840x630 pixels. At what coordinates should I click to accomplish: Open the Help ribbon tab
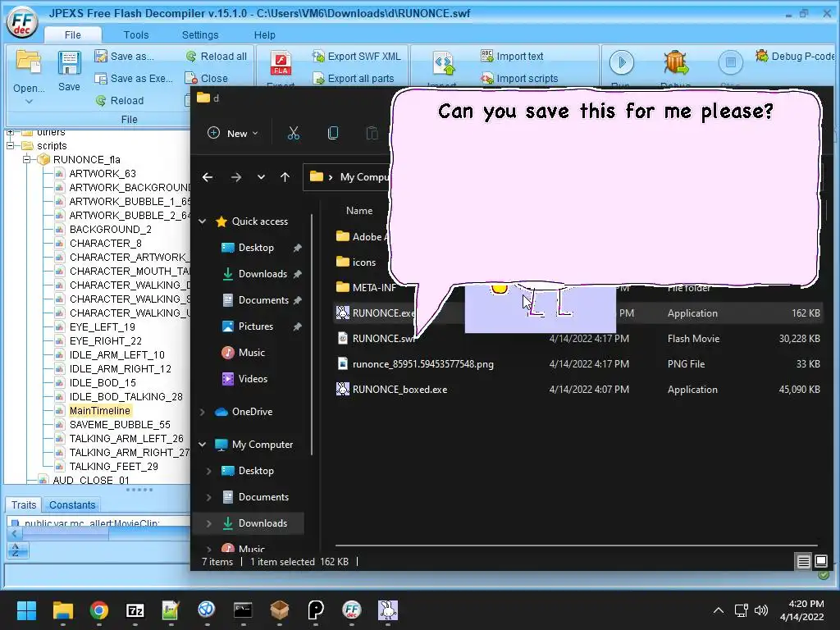[265, 34]
